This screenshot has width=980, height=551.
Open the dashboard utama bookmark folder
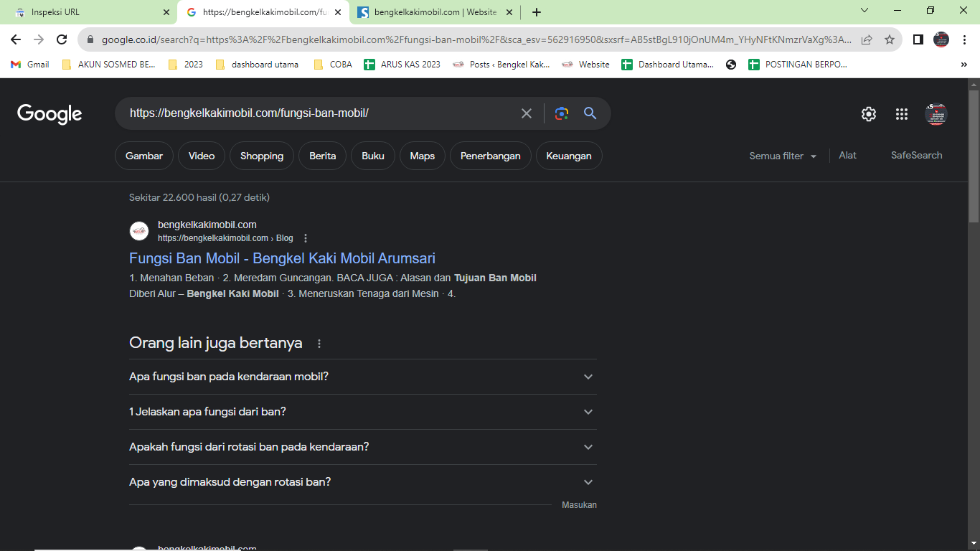click(x=257, y=65)
